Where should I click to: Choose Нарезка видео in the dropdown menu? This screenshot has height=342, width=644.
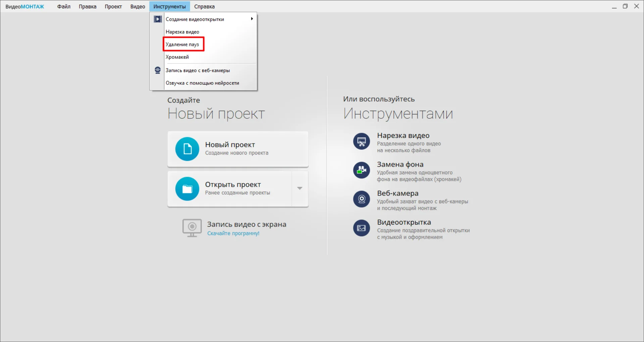point(182,32)
